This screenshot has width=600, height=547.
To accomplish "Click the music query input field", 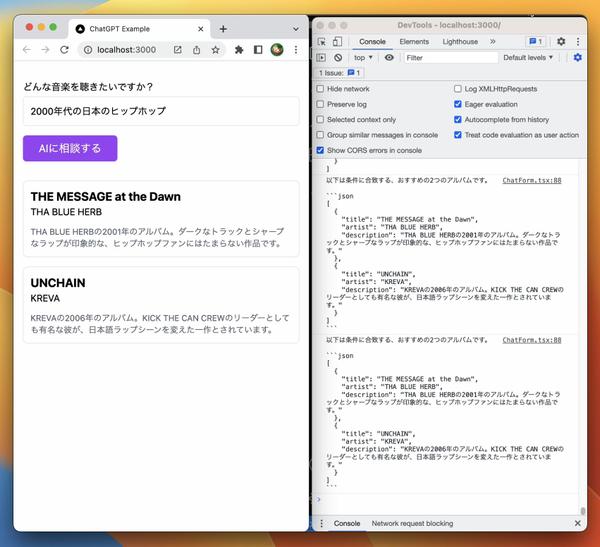I will click(161, 111).
